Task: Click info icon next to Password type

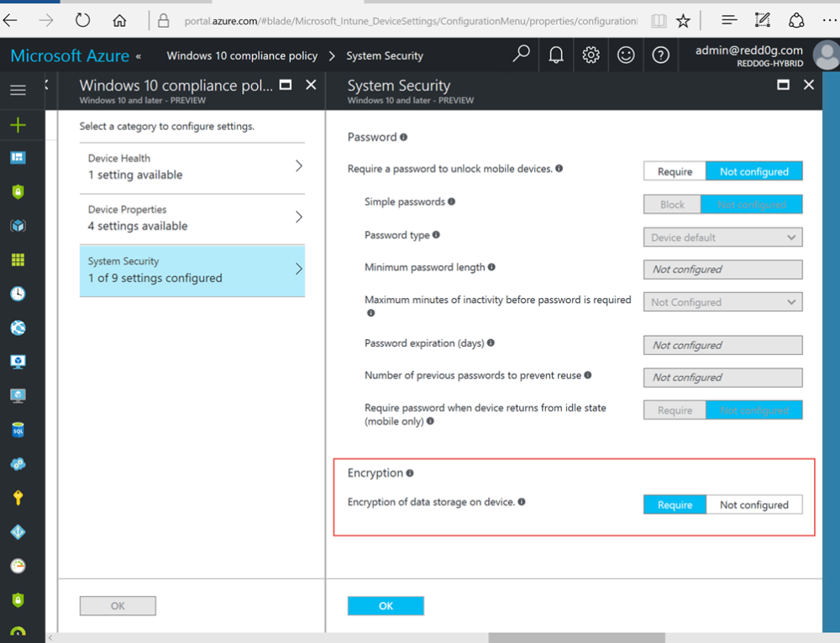Action: tap(436, 234)
